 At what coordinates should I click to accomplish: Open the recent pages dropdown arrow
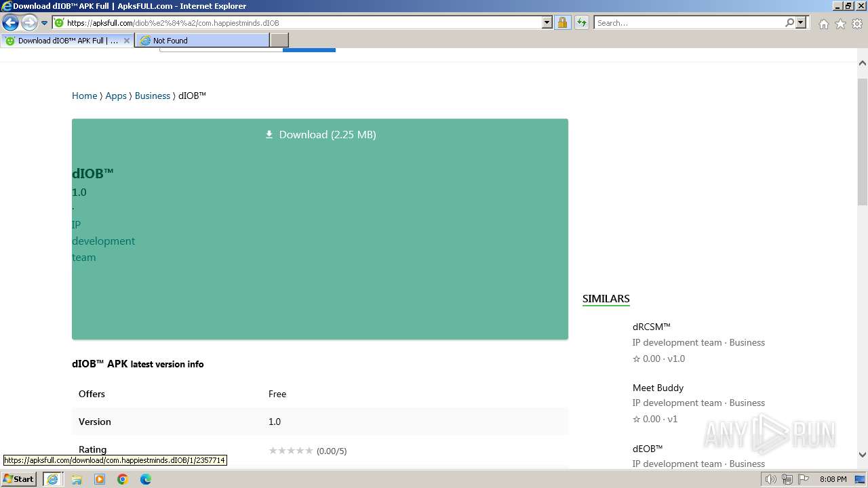45,23
